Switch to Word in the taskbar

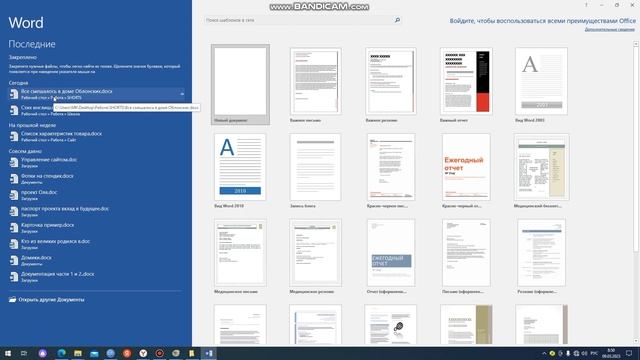(x=209, y=353)
